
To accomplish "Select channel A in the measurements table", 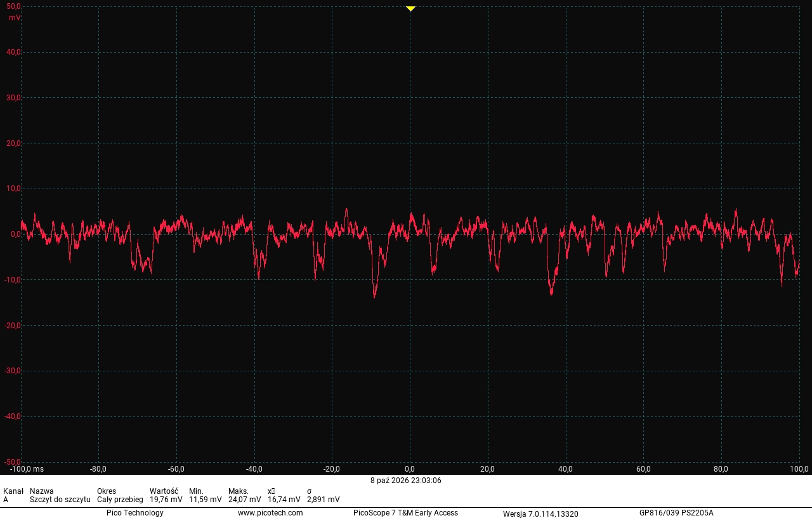I will (6, 500).
